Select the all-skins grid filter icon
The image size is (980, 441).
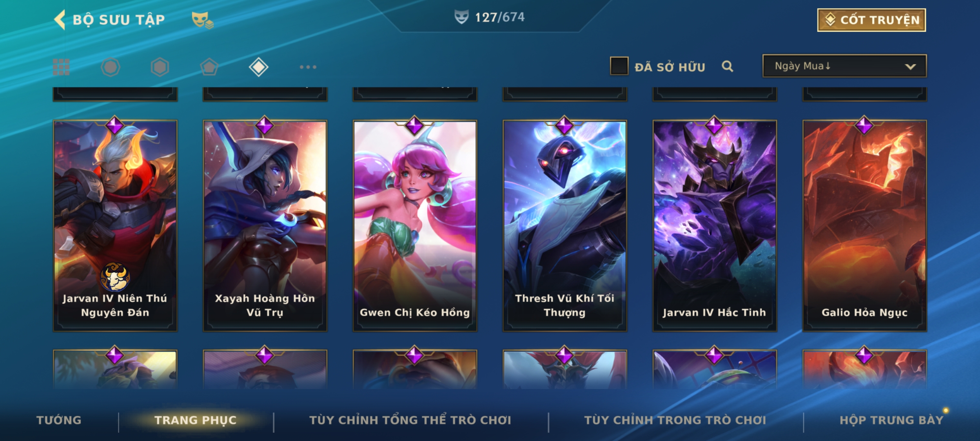click(61, 67)
